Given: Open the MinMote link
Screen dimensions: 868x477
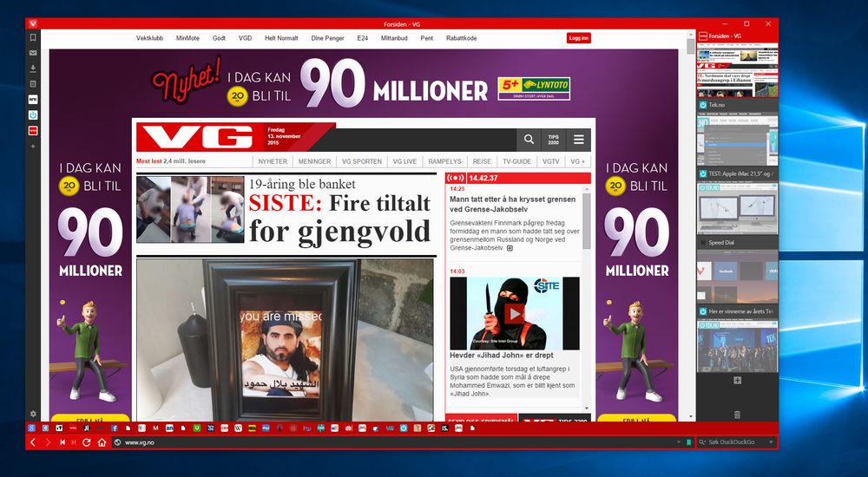Looking at the screenshot, I should coord(187,38).
